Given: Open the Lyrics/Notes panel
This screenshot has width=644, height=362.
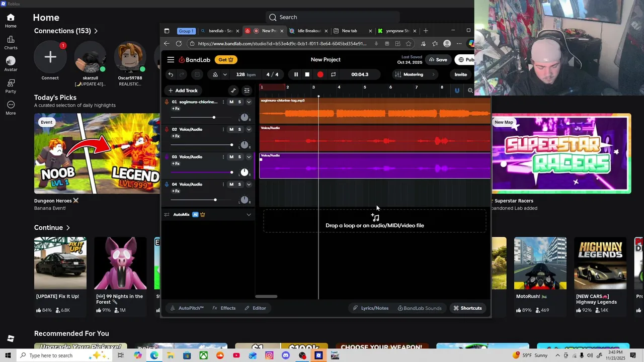Looking at the screenshot, I should 371,308.
